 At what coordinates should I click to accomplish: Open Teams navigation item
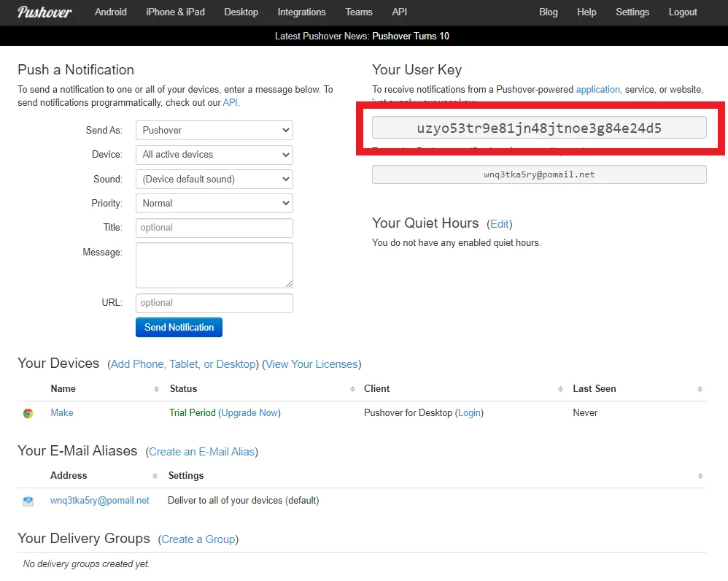click(359, 12)
